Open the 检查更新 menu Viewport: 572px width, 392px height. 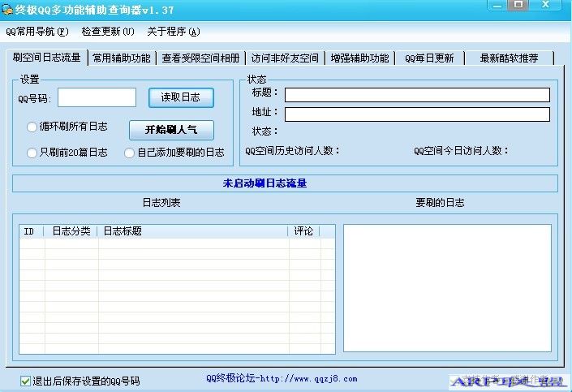coord(108,32)
